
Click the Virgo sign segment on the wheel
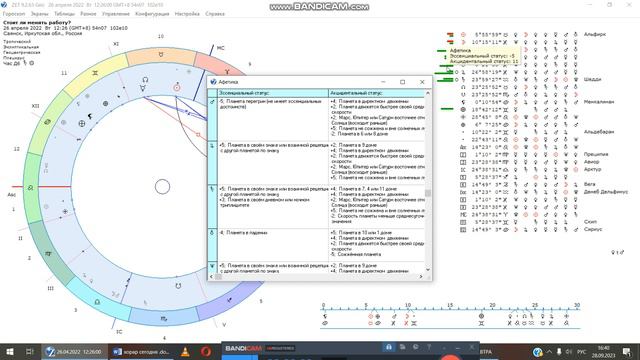48,254
